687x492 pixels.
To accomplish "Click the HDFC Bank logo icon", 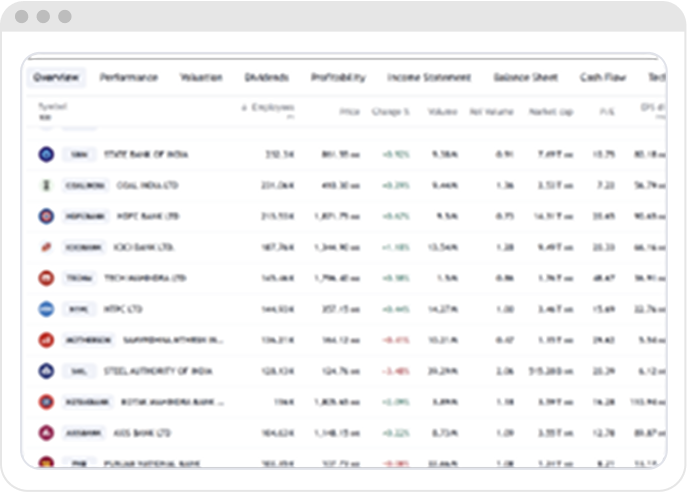I will pyautogui.click(x=45, y=216).
